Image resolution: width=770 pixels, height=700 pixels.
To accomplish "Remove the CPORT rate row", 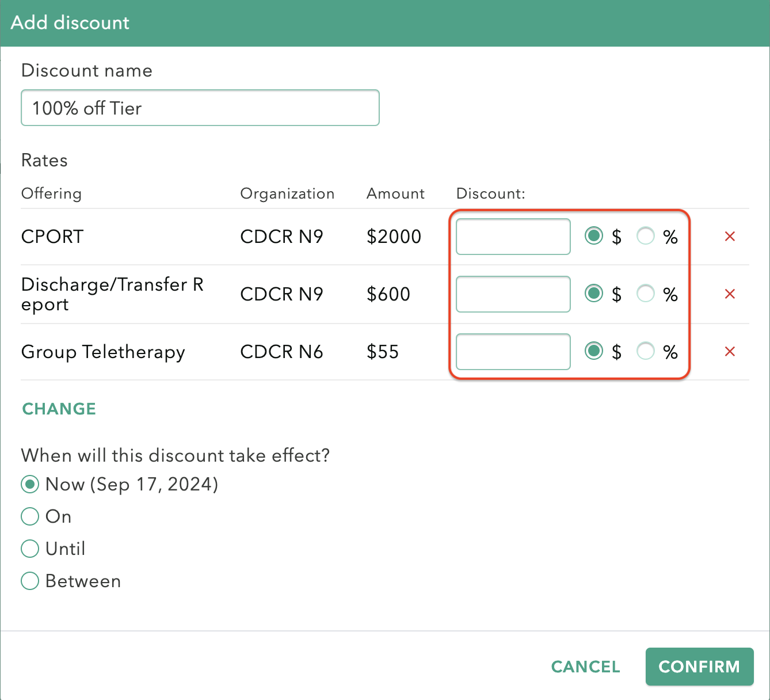I will [x=730, y=236].
